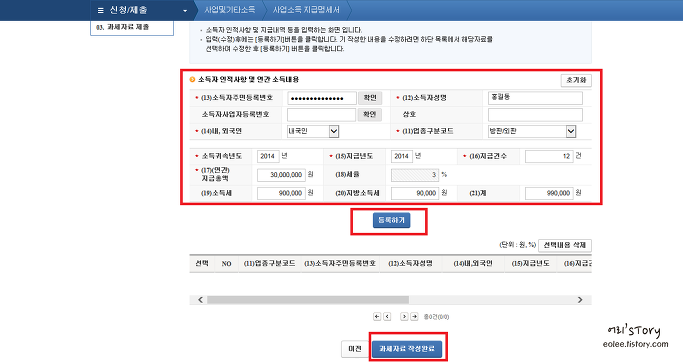Click the (21)계 total field
The width and height of the screenshot is (683, 362).
[549, 193]
